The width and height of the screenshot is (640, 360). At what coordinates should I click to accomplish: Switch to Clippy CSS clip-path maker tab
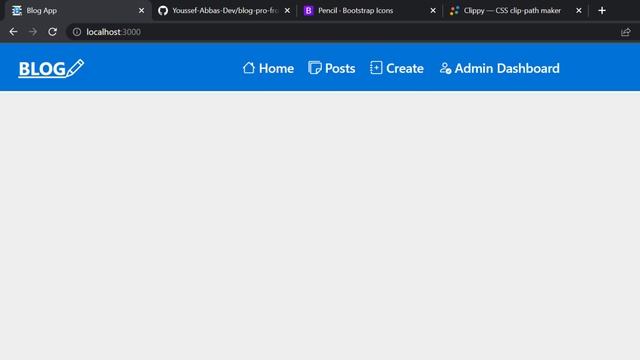[516, 11]
